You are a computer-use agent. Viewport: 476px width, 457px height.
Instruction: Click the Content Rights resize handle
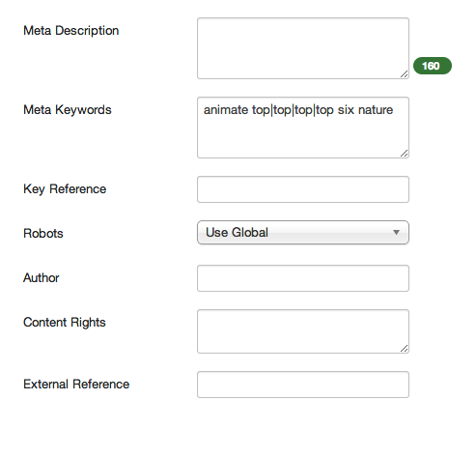pyautogui.click(x=405, y=349)
